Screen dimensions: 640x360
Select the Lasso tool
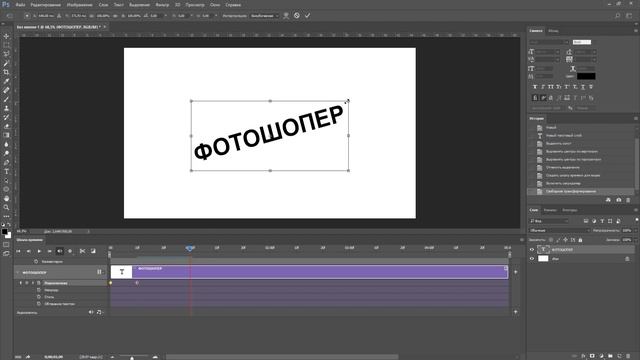point(6,54)
